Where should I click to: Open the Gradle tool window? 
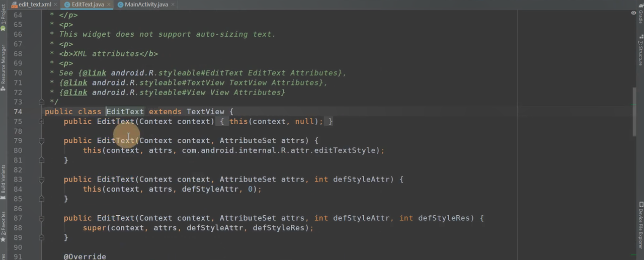640,14
